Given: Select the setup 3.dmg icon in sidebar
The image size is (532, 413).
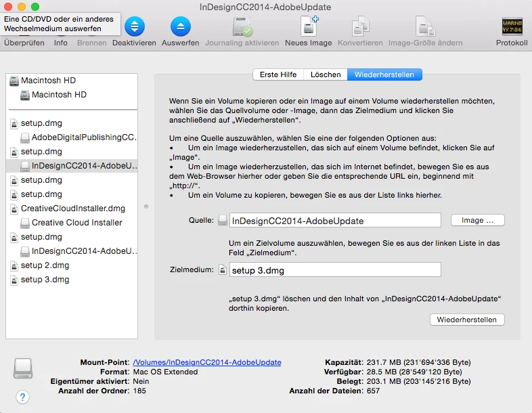Looking at the screenshot, I should pos(14,280).
